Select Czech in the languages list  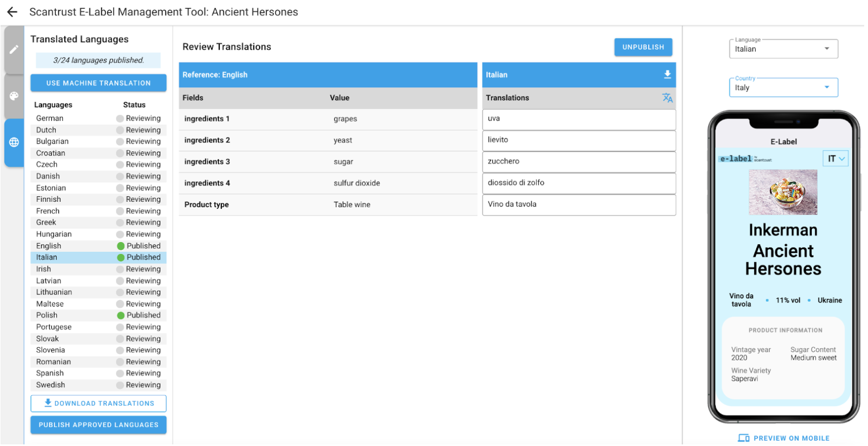tap(99, 165)
